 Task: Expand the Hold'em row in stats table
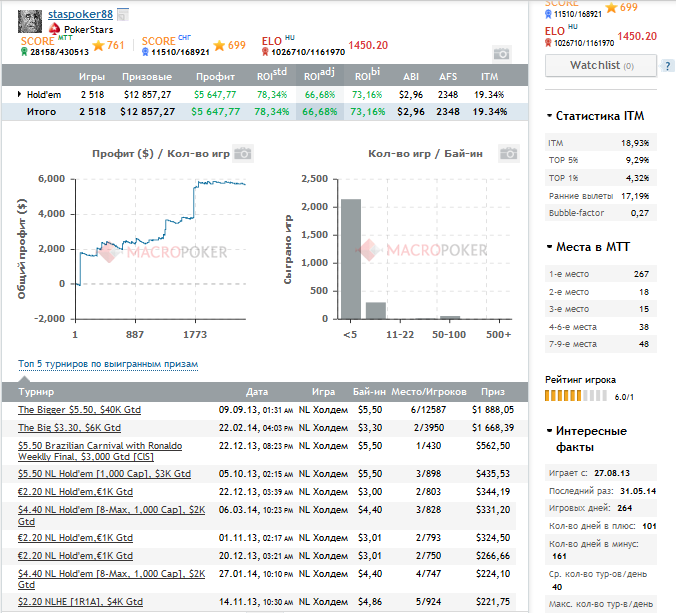pos(21,94)
